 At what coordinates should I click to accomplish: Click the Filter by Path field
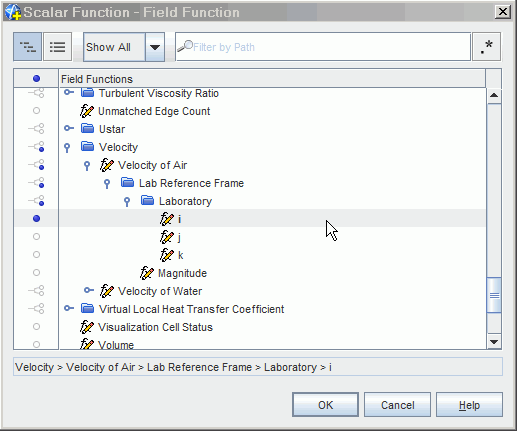(x=323, y=47)
